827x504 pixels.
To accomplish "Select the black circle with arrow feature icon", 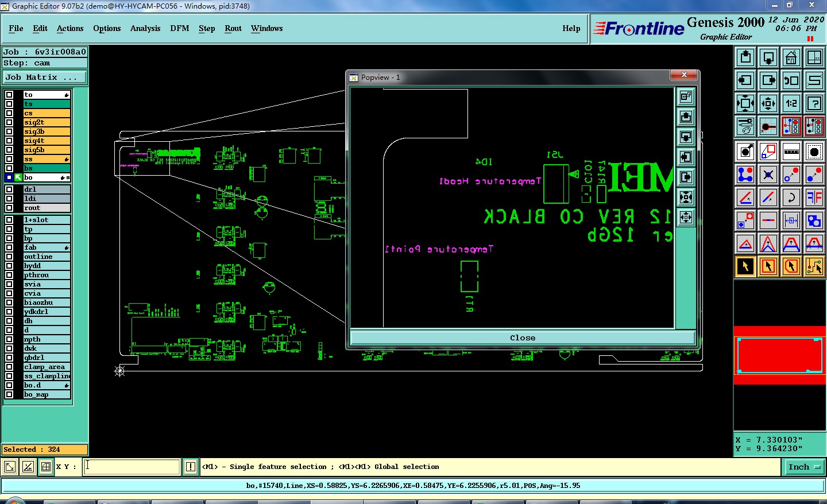I will [745, 152].
